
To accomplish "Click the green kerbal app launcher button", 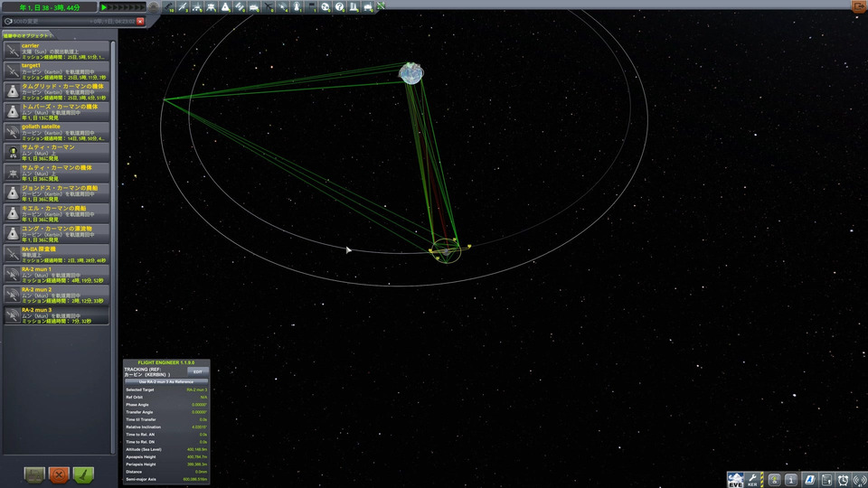I will pyautogui.click(x=774, y=480).
